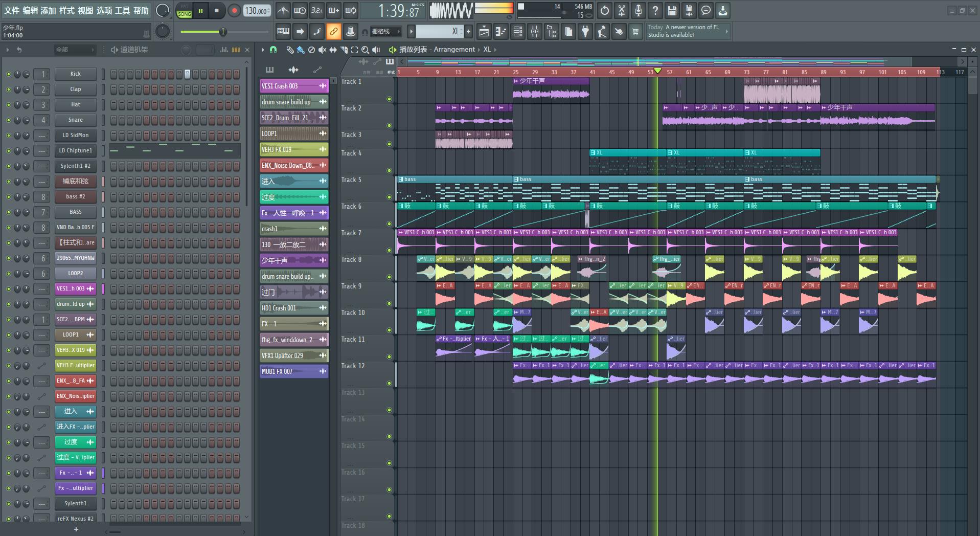The image size is (980, 536).
Task: Select the playlist pencil draw tool
Action: click(x=290, y=50)
